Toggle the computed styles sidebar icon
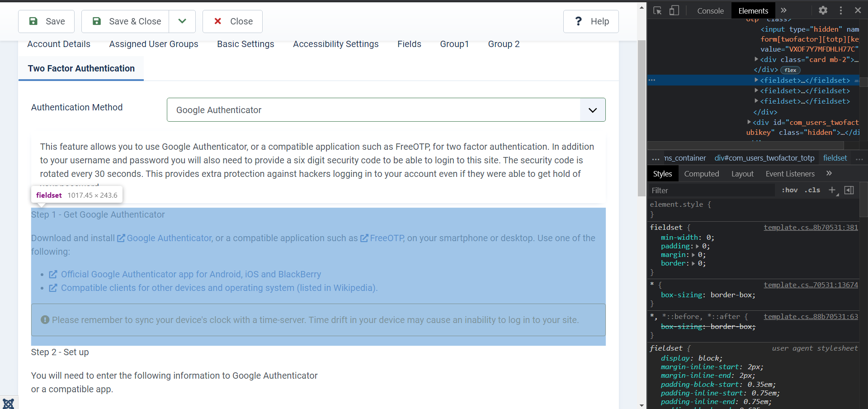This screenshot has height=409, width=868. (849, 190)
